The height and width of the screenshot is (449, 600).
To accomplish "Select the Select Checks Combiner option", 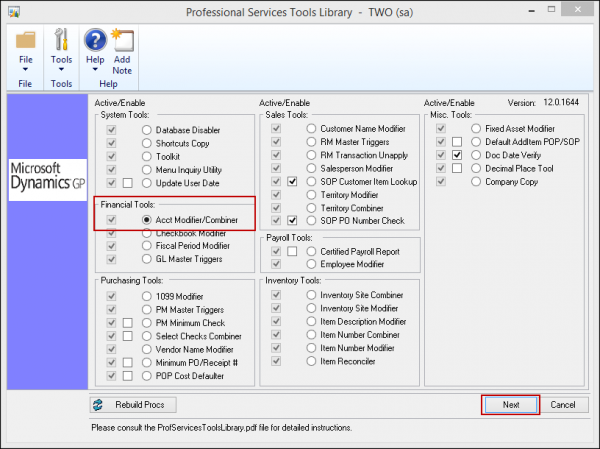I will coord(147,336).
